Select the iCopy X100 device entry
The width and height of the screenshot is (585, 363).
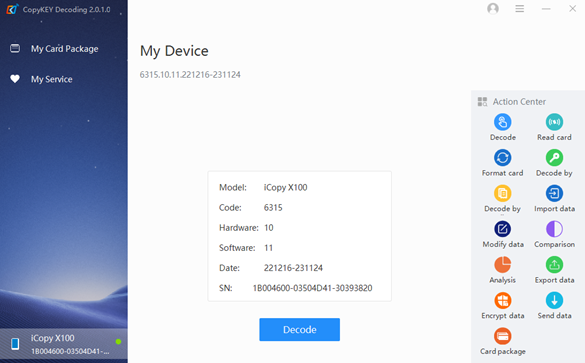point(64,344)
